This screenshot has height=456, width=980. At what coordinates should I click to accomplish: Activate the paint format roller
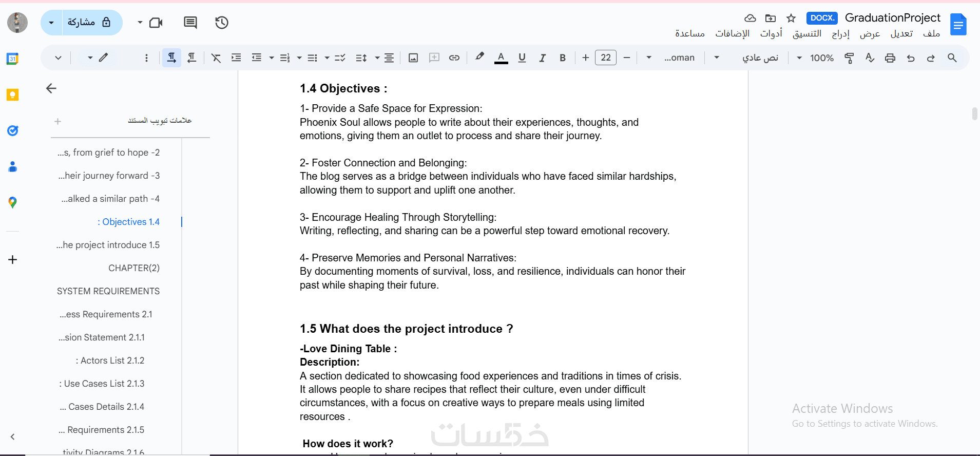point(849,58)
